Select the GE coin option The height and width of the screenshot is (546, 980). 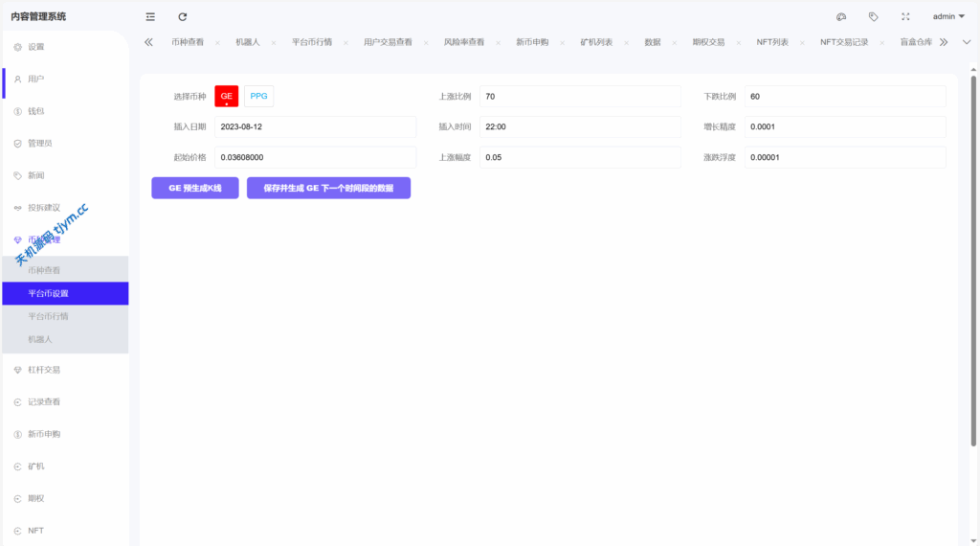click(227, 96)
